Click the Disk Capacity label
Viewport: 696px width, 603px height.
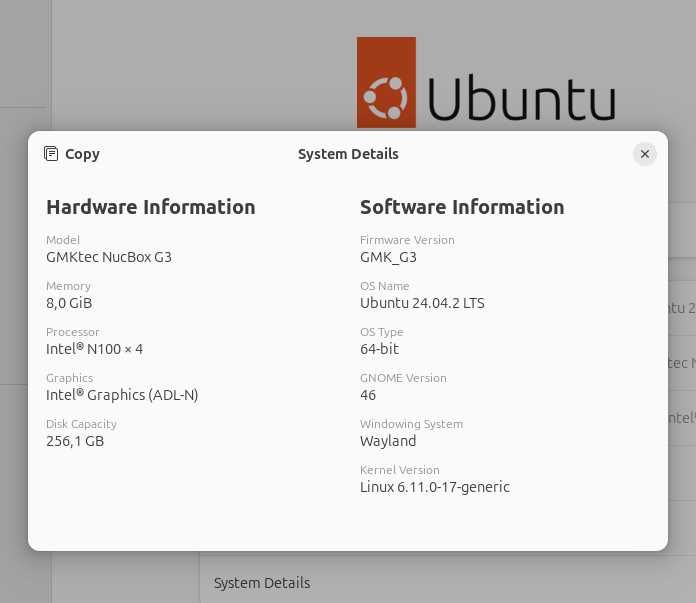point(82,424)
